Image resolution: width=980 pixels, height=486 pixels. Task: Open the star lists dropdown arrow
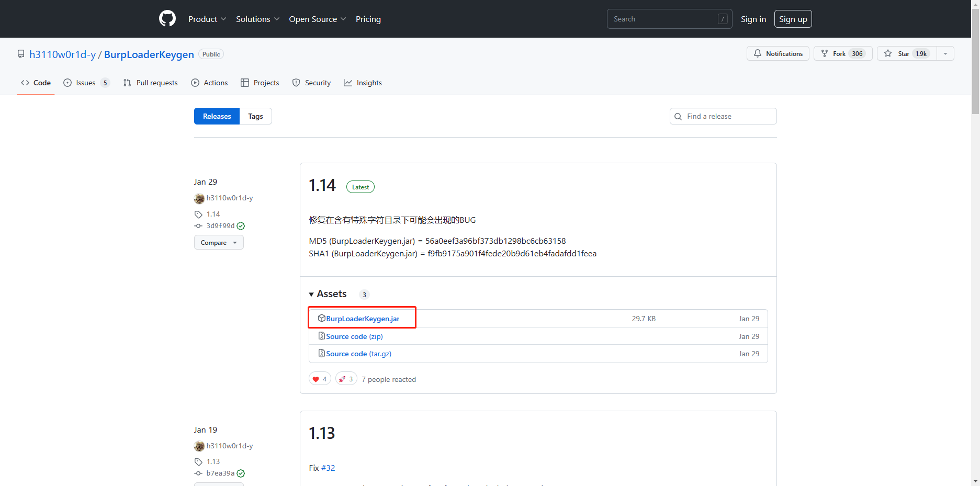pos(945,53)
